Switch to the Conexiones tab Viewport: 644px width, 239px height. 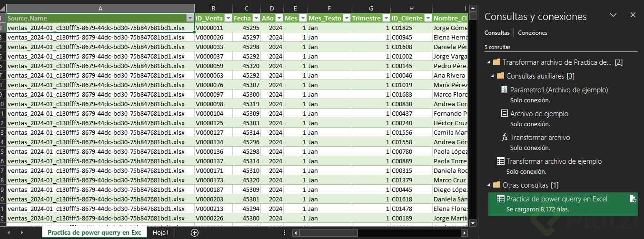532,33
